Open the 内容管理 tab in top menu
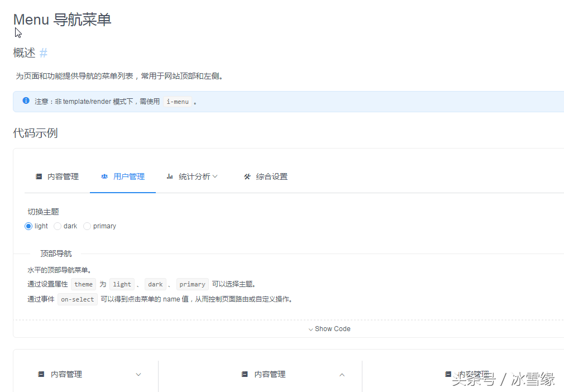This screenshot has width=564, height=392. pos(57,176)
